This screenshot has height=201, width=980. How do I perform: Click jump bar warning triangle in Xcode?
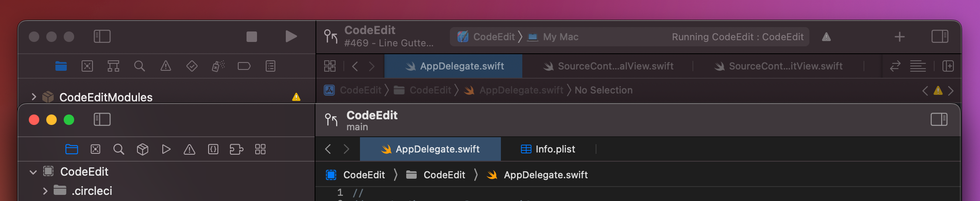coord(938,90)
